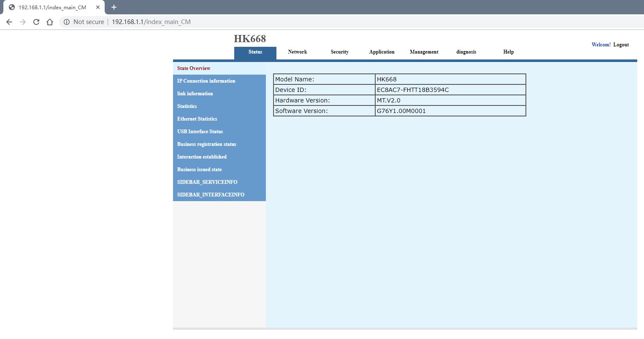This screenshot has width=644, height=339.
Task: Click the browser back arrow icon
Action: 9,22
